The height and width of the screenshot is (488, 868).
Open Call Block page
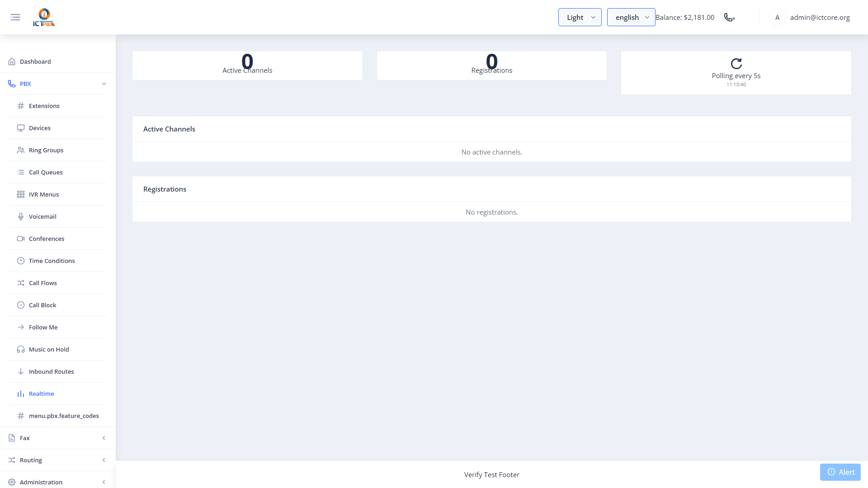point(58,305)
